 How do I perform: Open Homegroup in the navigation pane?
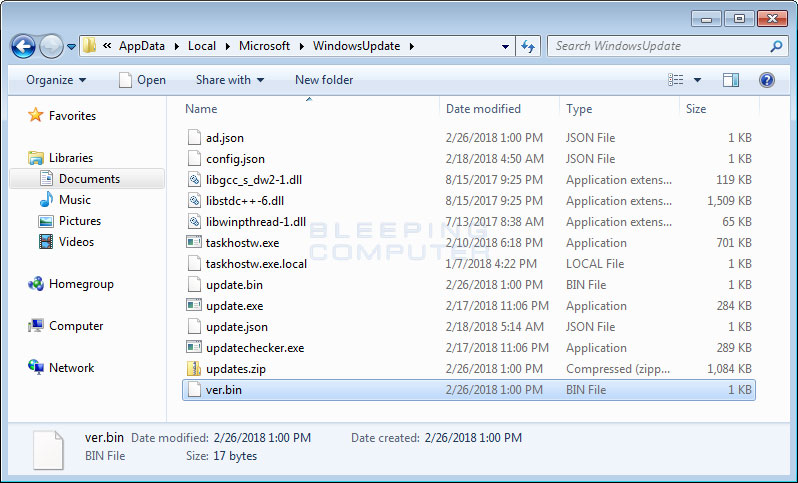(x=71, y=284)
